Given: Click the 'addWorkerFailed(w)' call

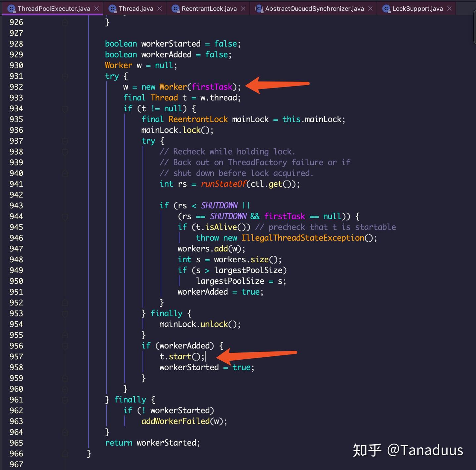Looking at the screenshot, I should (x=181, y=421).
